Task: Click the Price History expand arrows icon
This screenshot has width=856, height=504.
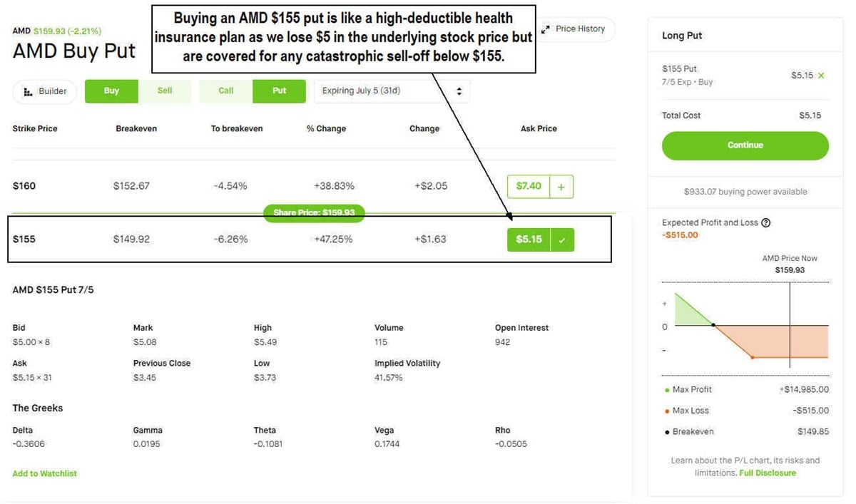Action: [x=546, y=29]
